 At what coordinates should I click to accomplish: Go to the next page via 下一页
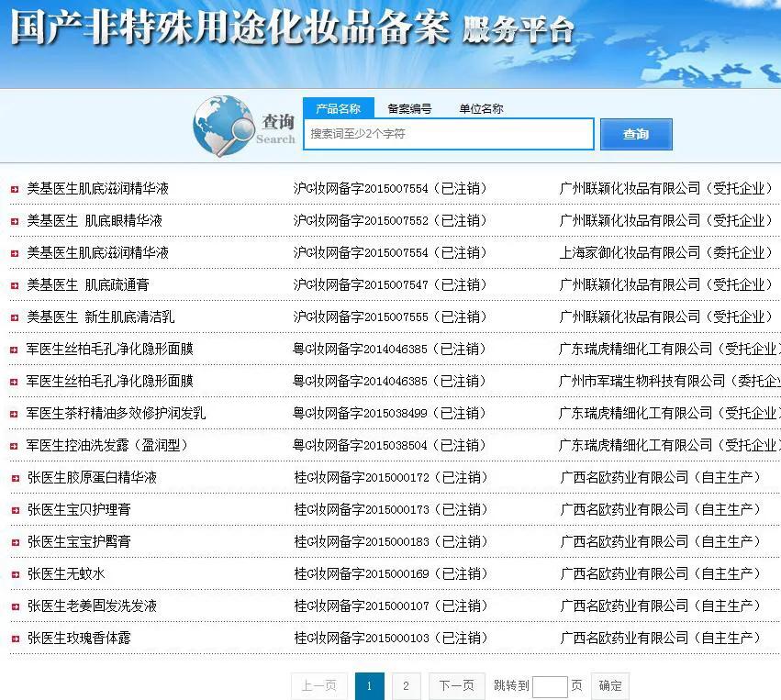click(457, 685)
